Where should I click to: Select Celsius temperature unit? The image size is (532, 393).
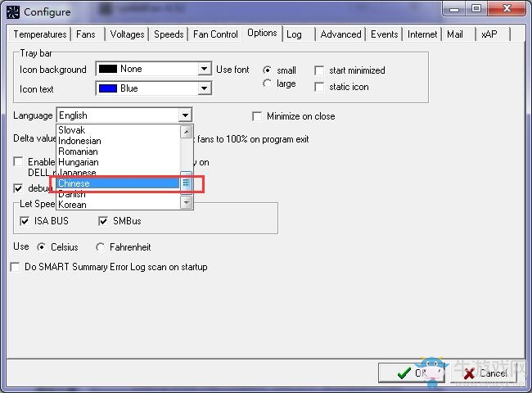[41, 246]
